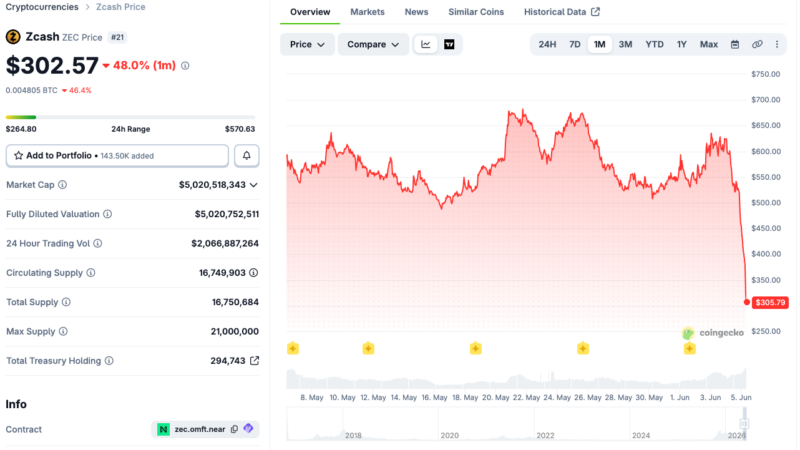Click the navigator range handle at 2026
800x450 pixels.
click(x=744, y=423)
